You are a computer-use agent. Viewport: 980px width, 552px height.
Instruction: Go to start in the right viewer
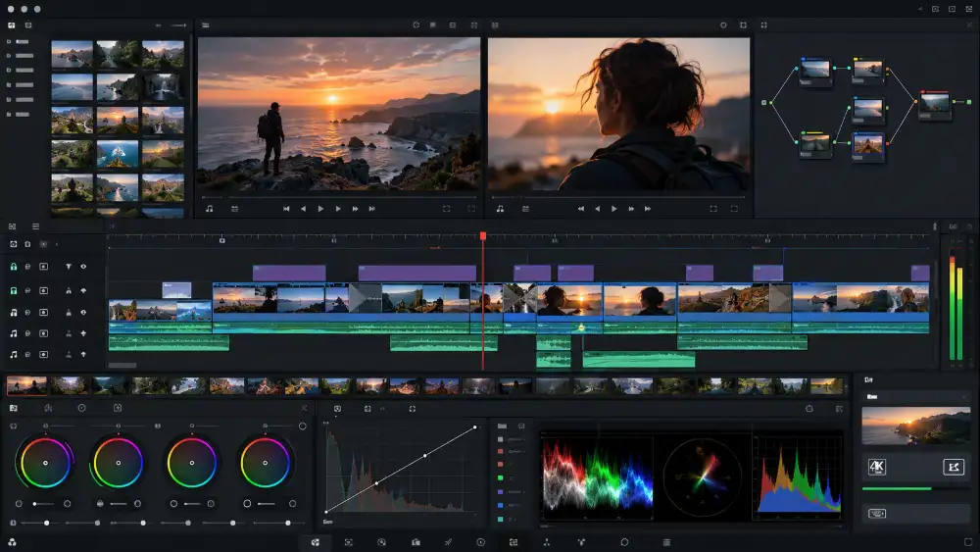point(580,209)
